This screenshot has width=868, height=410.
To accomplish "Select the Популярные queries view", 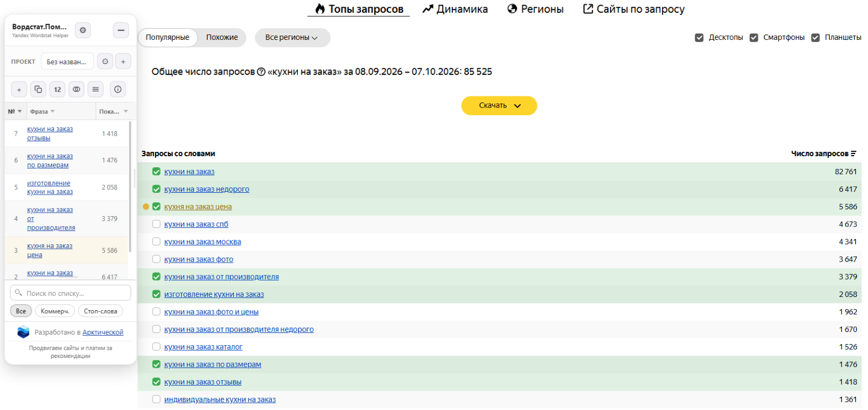I will [168, 38].
